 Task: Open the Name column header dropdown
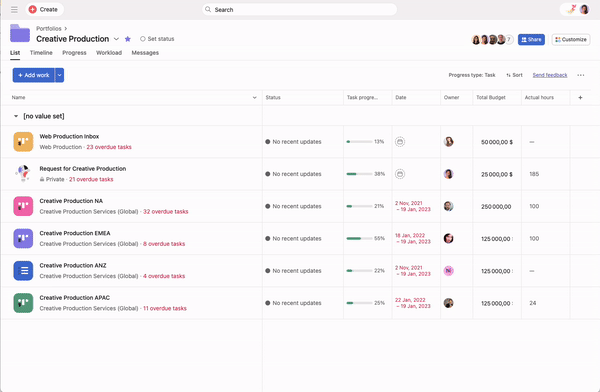tap(254, 98)
